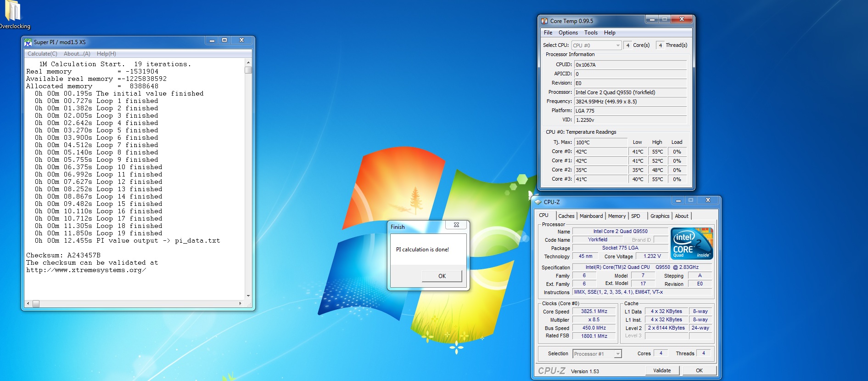The height and width of the screenshot is (381, 868).
Task: Click the Loop 19 finished line
Action: pos(99,233)
